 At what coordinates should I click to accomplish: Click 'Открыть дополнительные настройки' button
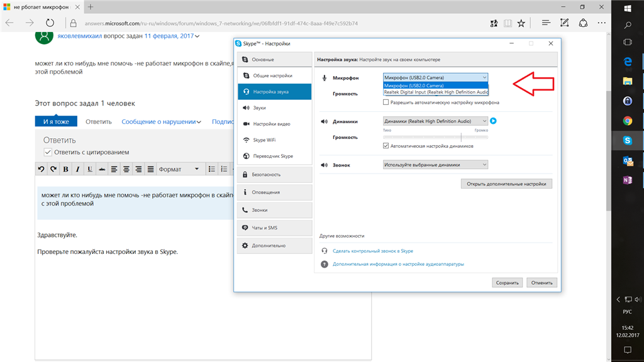point(506,184)
